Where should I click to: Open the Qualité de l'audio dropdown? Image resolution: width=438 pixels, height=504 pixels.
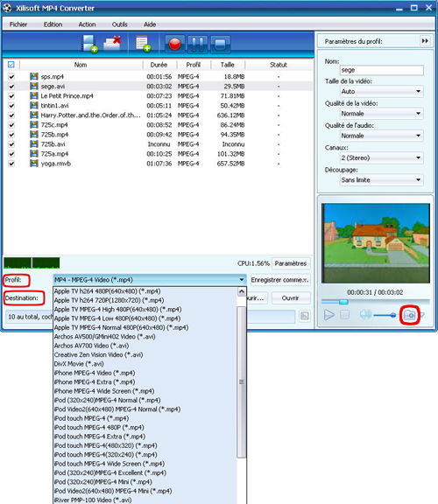click(x=382, y=136)
